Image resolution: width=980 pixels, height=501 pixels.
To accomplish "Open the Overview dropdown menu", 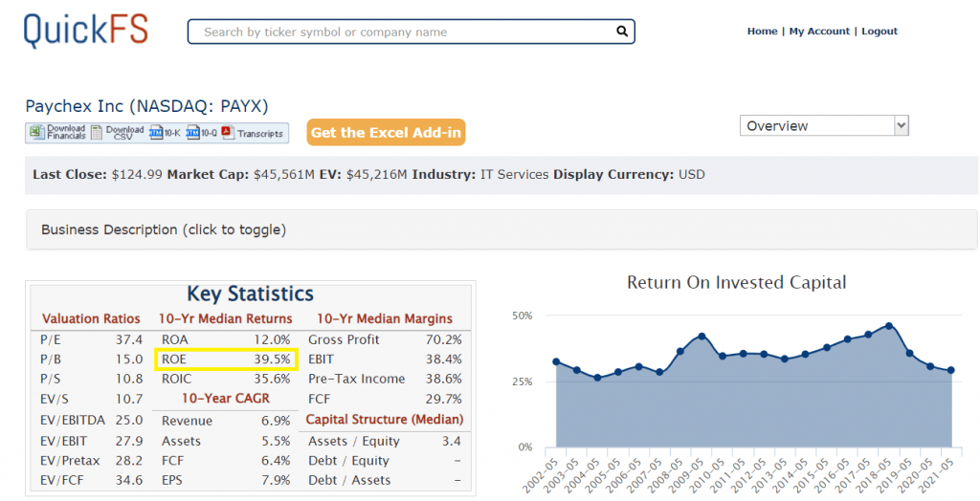I will point(823,126).
